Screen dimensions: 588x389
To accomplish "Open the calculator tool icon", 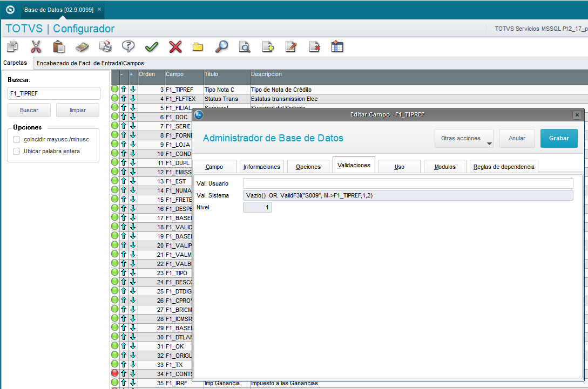I will click(x=82, y=47).
